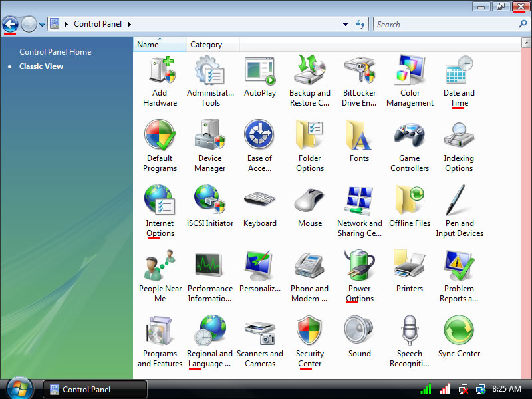532x399 pixels.
Task: Expand the recent pages dropdown arrow
Action: [42, 25]
